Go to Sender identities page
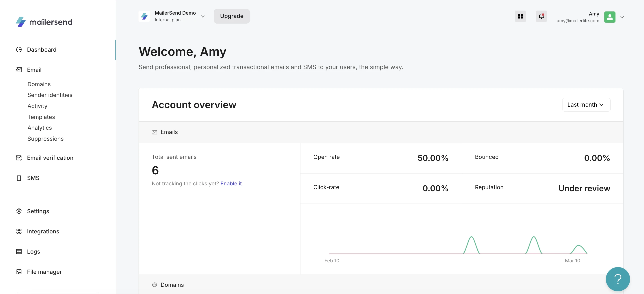 pos(50,95)
